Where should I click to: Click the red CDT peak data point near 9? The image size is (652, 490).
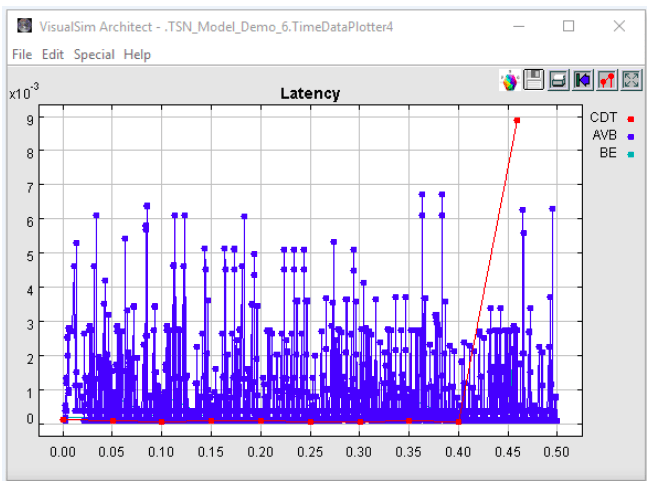517,120
